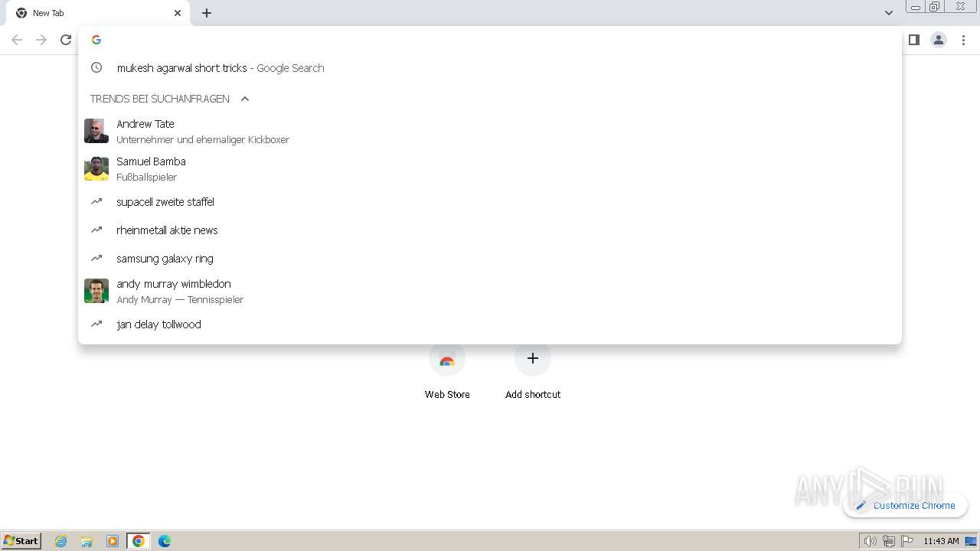Choose supacell zweite staffel trend
The width and height of the screenshot is (980, 551).
pyautogui.click(x=490, y=202)
